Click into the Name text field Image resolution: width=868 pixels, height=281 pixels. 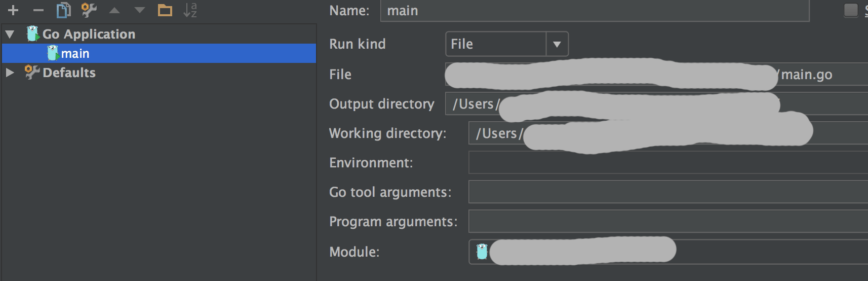click(595, 11)
